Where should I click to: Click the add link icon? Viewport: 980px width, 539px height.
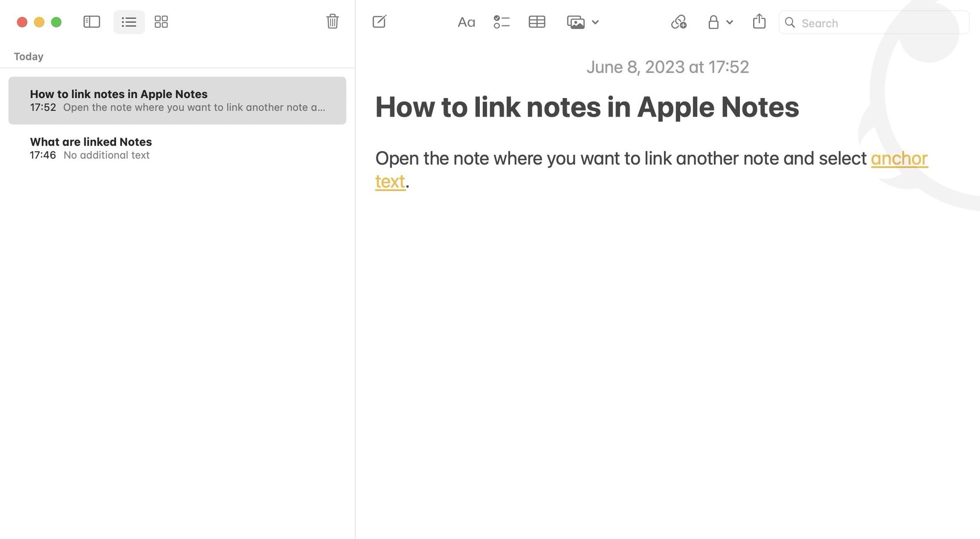[x=679, y=22]
